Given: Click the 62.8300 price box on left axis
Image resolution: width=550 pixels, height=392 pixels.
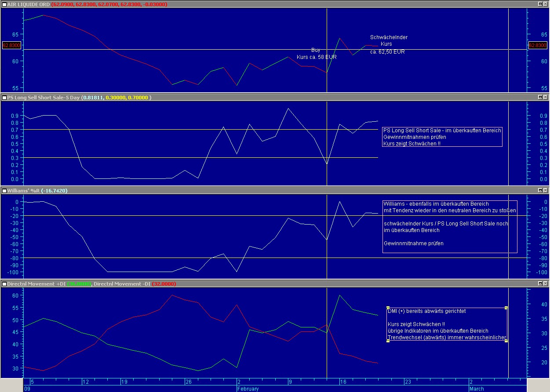Looking at the screenshot, I should point(11,45).
